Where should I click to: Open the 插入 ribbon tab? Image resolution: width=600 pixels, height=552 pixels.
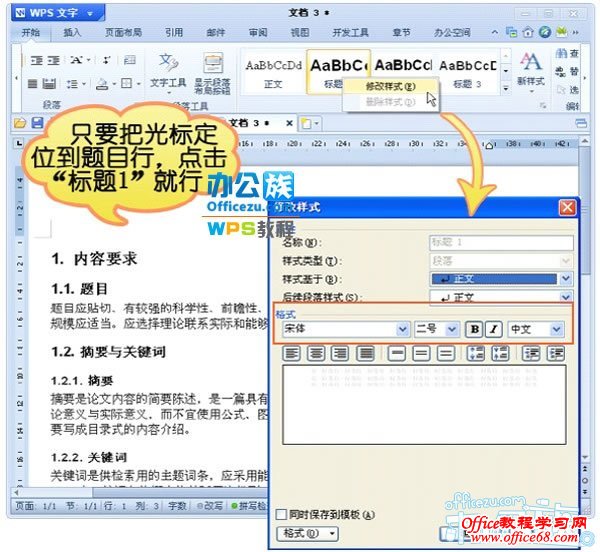72,33
